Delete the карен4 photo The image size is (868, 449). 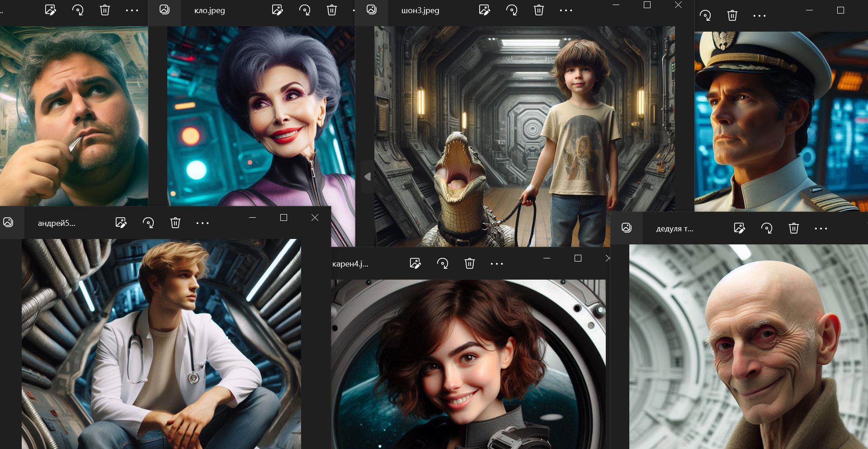(x=470, y=263)
